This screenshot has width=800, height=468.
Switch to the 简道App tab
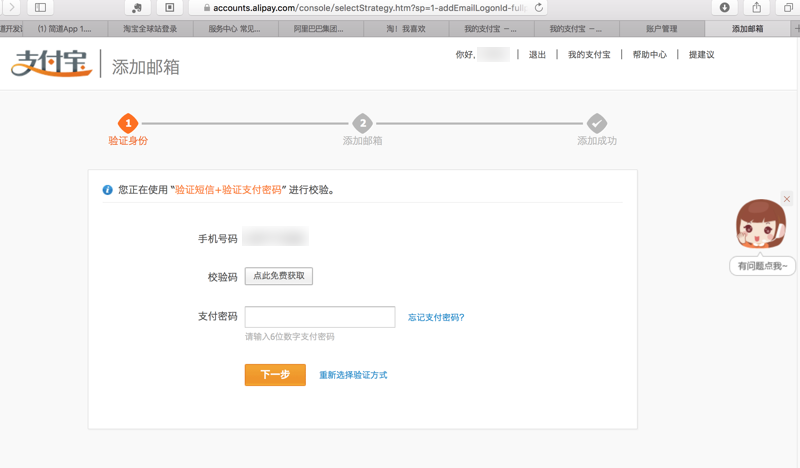click(x=64, y=29)
